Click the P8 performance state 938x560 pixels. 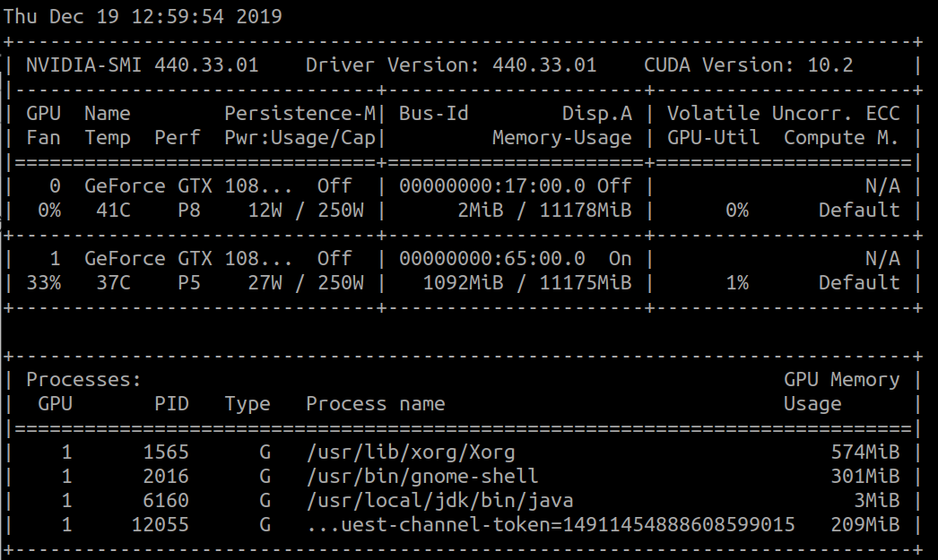coord(189,210)
